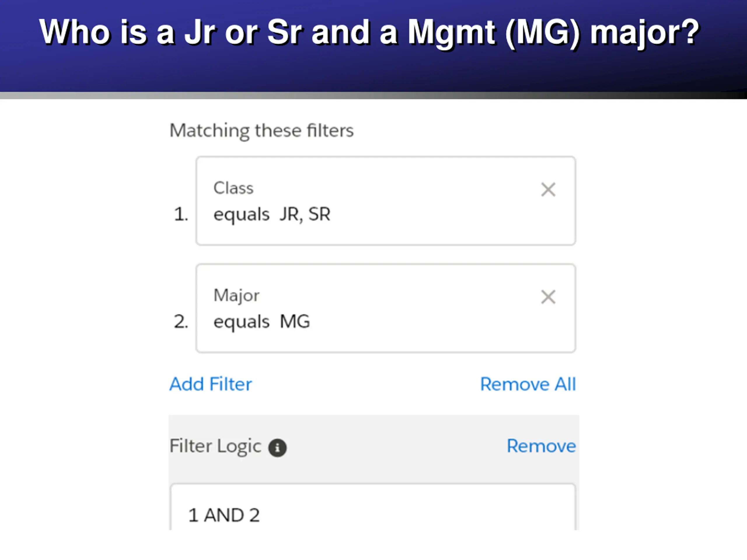Click the "Class" field label
The image size is (747, 560).
[x=233, y=188]
